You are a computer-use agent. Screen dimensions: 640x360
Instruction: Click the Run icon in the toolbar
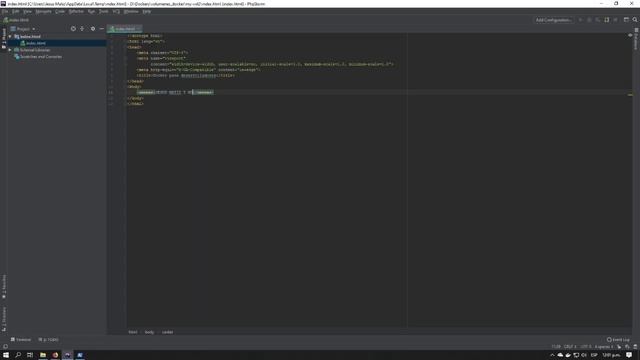point(580,20)
